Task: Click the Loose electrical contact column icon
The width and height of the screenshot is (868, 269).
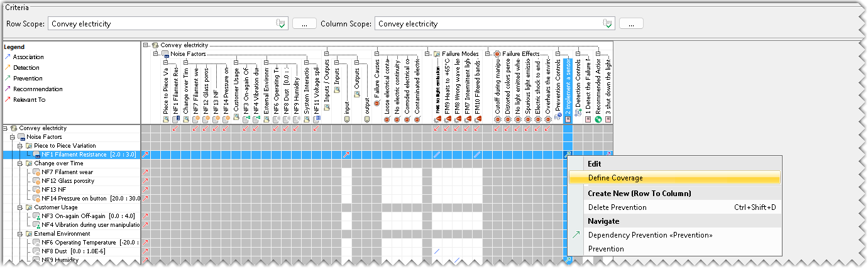Action: [388, 119]
